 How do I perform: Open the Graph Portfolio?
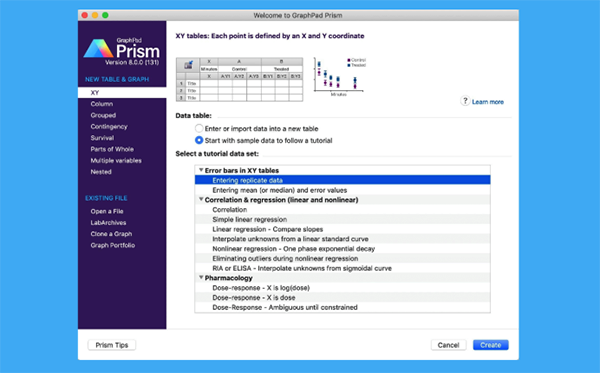[113, 245]
